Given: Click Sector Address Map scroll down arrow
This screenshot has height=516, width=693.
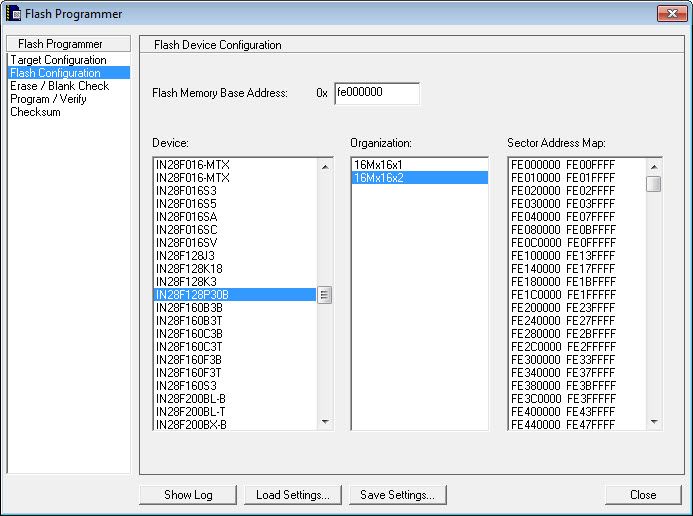Looking at the screenshot, I should (654, 421).
